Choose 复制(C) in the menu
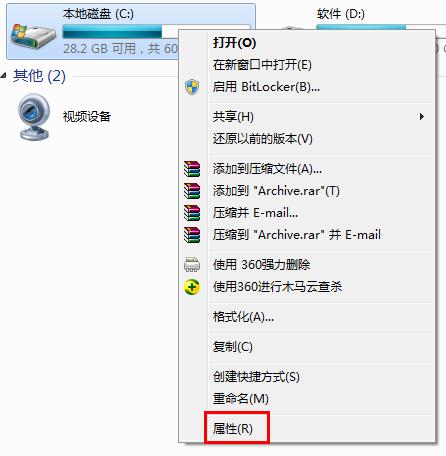The width and height of the screenshot is (446, 456). (233, 347)
